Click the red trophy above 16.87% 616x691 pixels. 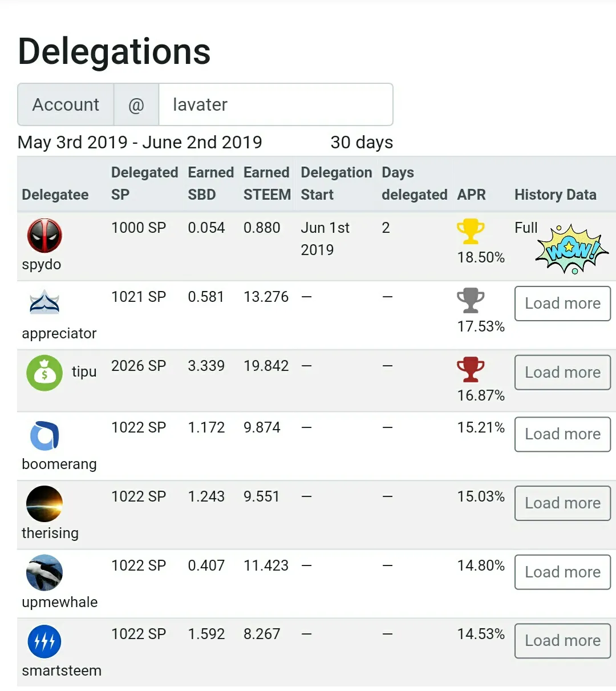[471, 369]
